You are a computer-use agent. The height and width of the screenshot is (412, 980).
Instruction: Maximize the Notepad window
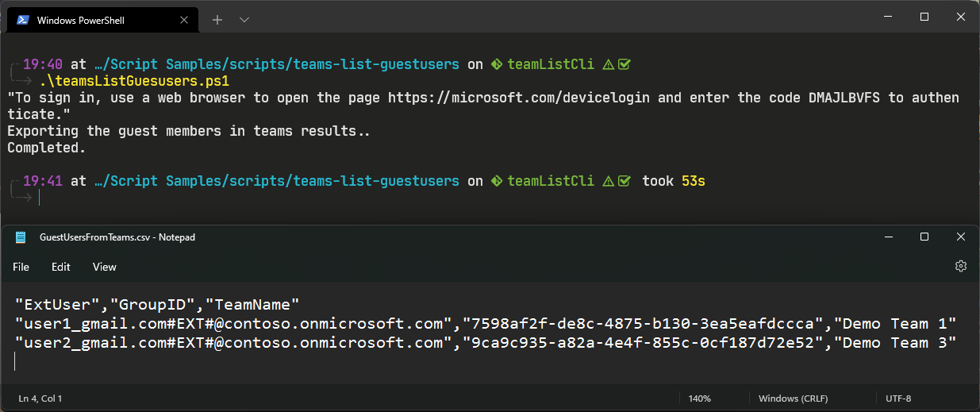924,237
